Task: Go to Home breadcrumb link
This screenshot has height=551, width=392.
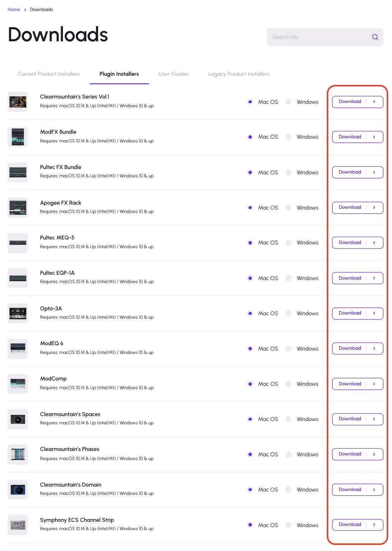Action: tap(14, 9)
